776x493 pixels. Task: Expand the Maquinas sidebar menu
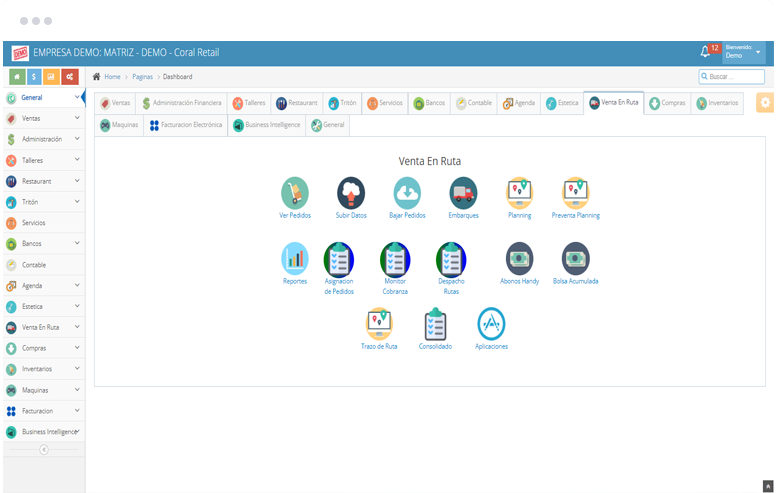[44, 390]
